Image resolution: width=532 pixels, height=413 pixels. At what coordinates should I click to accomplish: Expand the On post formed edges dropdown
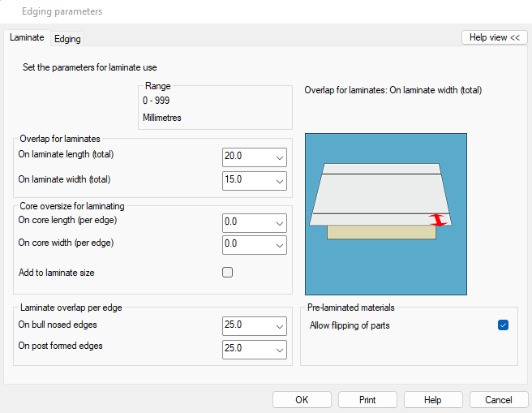coord(280,350)
